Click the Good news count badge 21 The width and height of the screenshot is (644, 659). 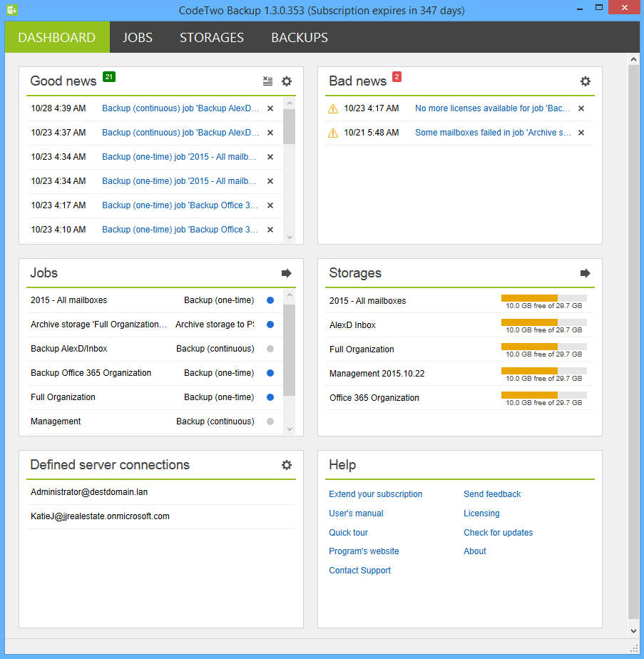pos(109,76)
